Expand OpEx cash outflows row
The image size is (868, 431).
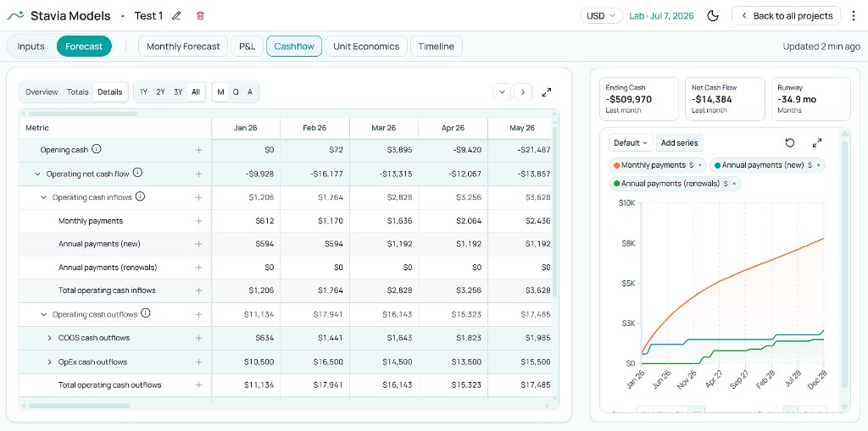point(49,362)
